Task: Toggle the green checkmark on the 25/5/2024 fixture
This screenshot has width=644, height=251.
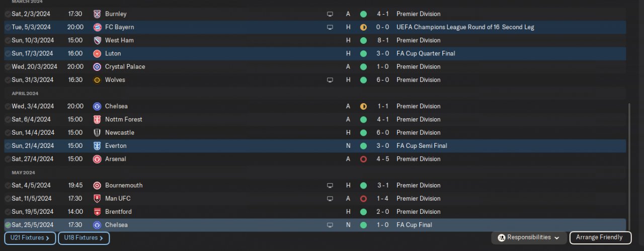Action: tap(8, 225)
